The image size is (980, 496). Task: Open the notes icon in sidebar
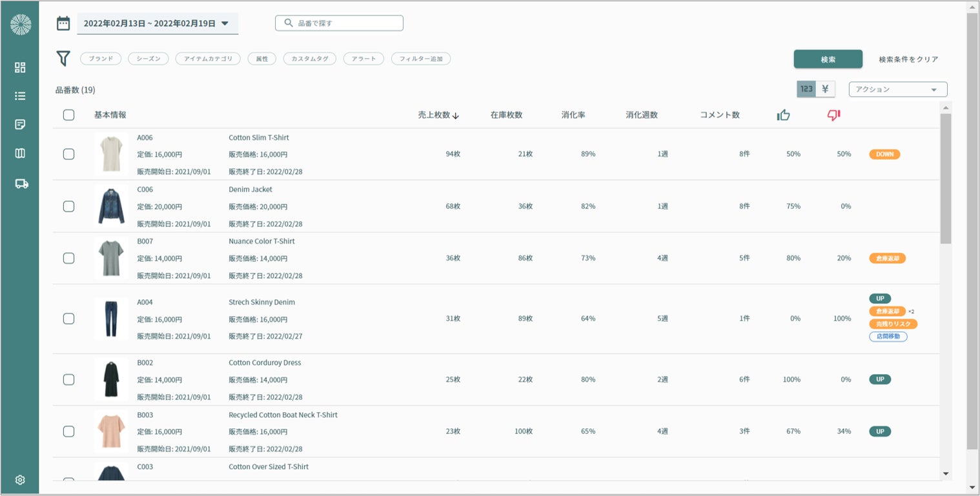[20, 124]
